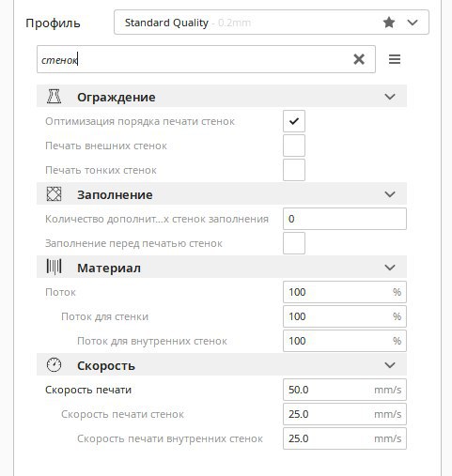Click the Скорость section gauge icon
Viewport: 452px width, 476px height.
click(54, 365)
